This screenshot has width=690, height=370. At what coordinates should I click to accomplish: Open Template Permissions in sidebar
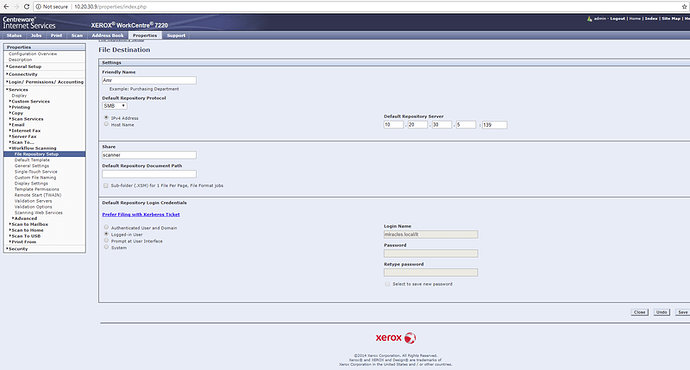click(37, 189)
